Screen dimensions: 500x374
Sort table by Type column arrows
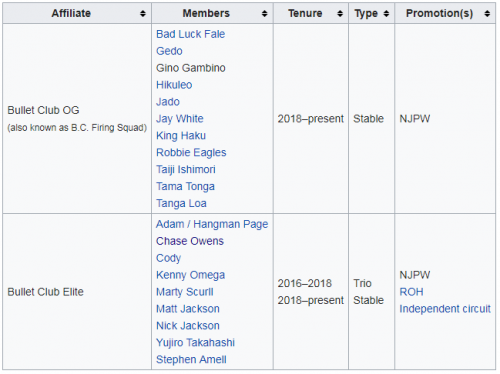pos(386,14)
